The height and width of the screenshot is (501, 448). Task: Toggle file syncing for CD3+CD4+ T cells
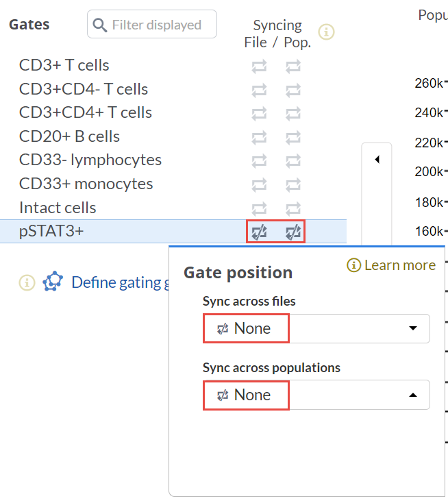[260, 113]
